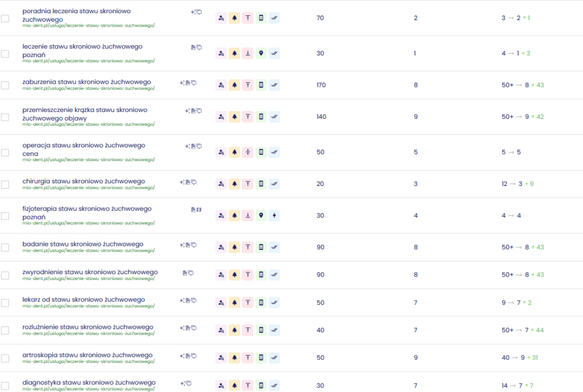
Task: Click green device icon in zaburzenia stawu row
Action: tap(261, 85)
